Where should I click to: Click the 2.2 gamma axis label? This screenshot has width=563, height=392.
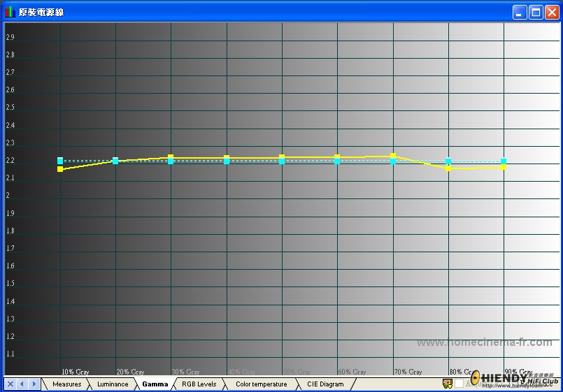(10, 160)
